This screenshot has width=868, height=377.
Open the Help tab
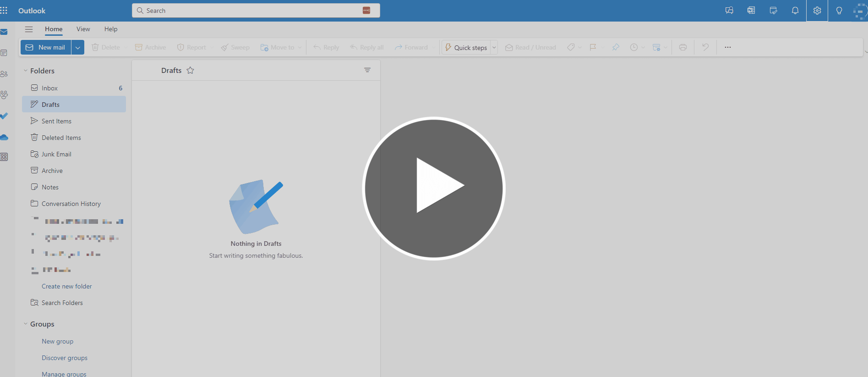pos(111,29)
